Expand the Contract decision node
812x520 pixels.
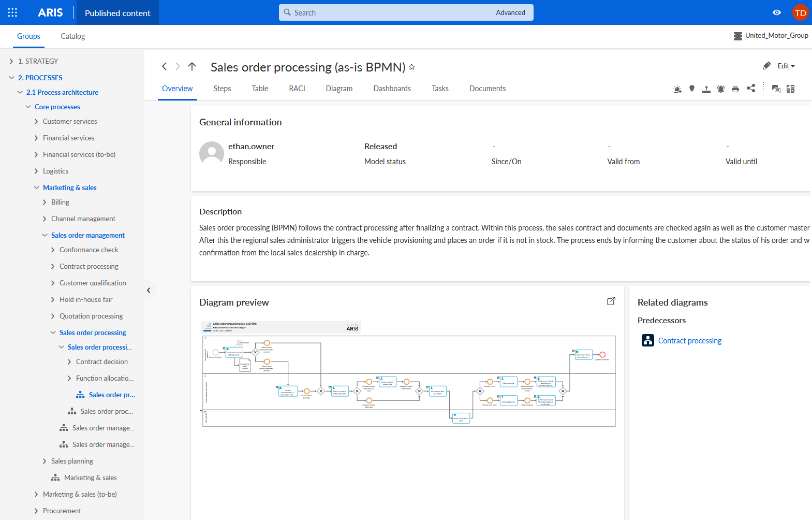(x=69, y=362)
